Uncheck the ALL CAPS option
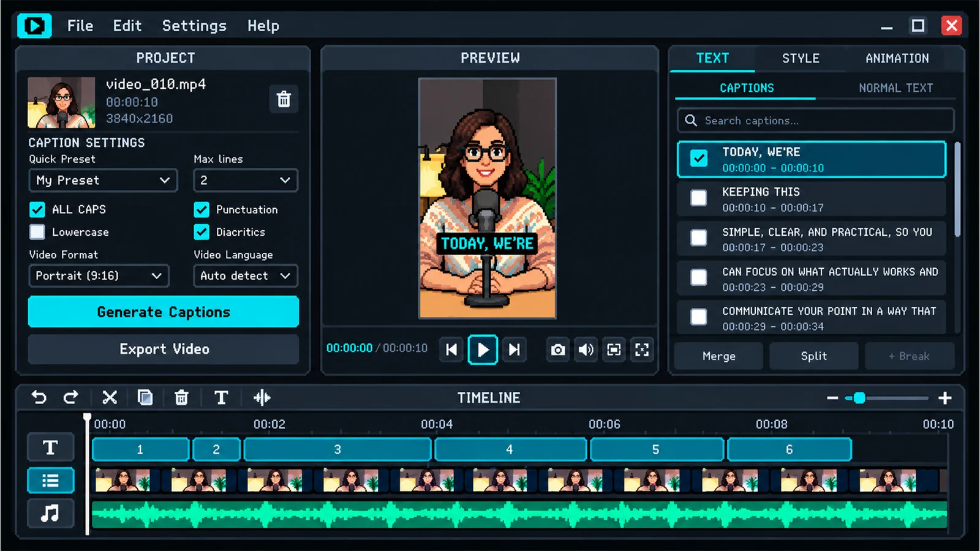This screenshot has width=980, height=551. click(x=37, y=209)
